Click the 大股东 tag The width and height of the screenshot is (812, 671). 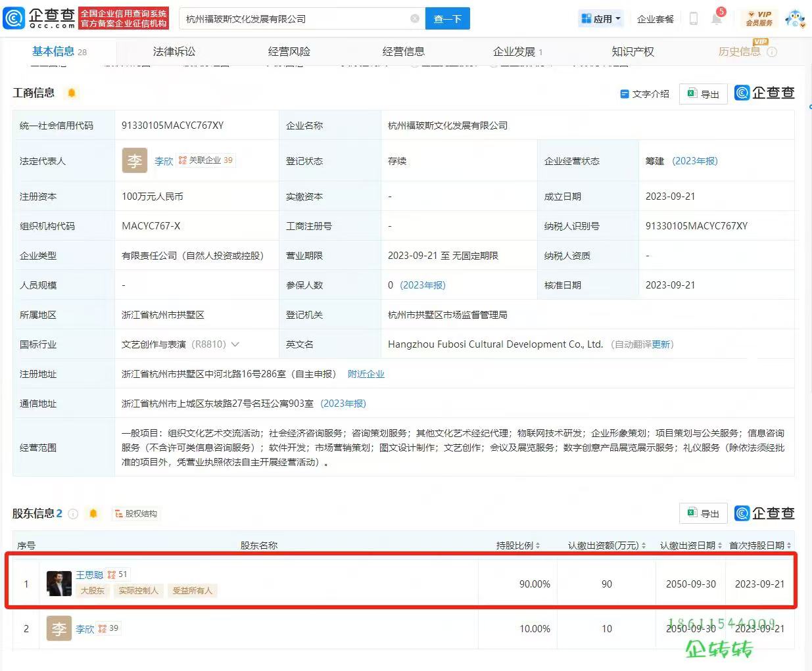coord(93,591)
